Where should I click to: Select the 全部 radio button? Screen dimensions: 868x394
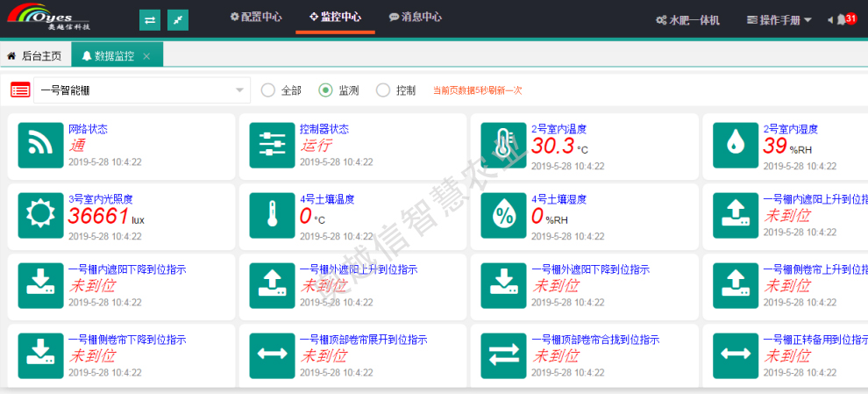click(x=268, y=90)
